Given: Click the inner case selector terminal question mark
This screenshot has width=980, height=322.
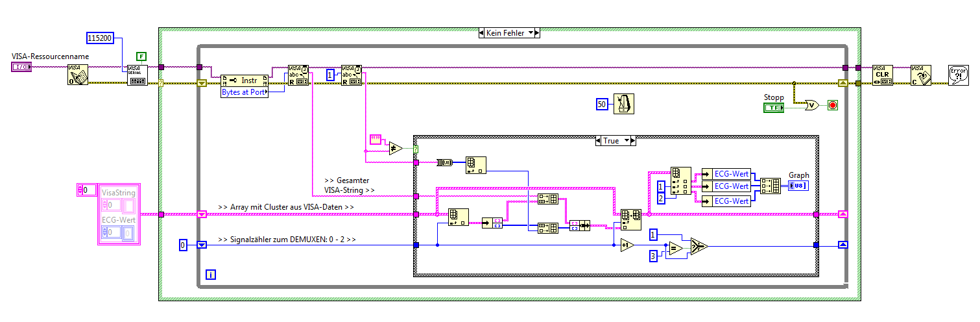Looking at the screenshot, I should tap(416, 149).
